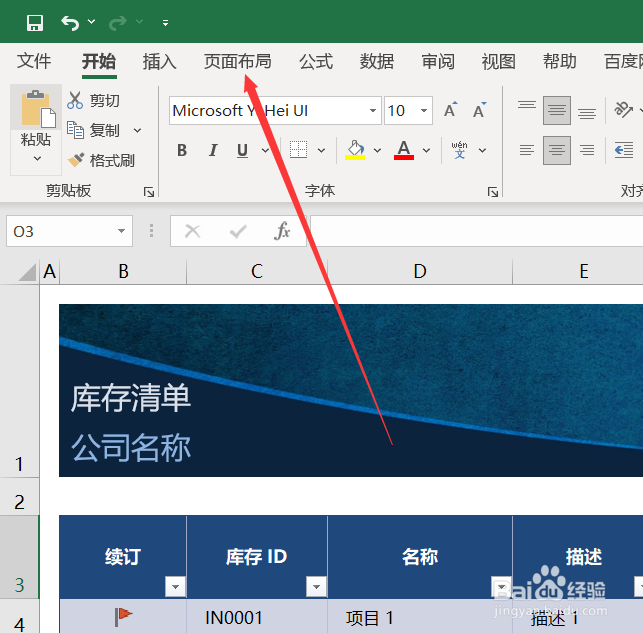
Task: Expand the phonetic guide options arrow
Action: click(x=483, y=150)
